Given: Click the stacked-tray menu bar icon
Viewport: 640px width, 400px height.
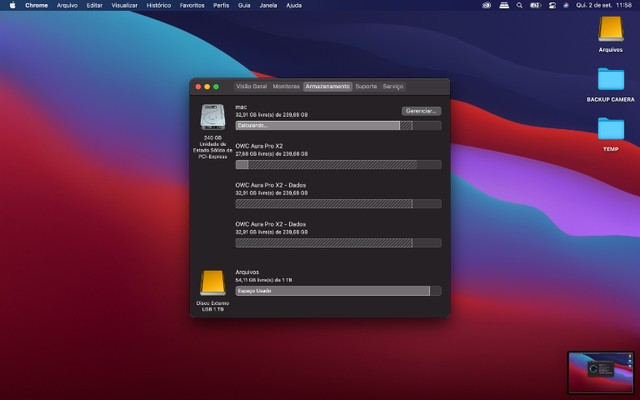Looking at the screenshot, I should point(504,5).
